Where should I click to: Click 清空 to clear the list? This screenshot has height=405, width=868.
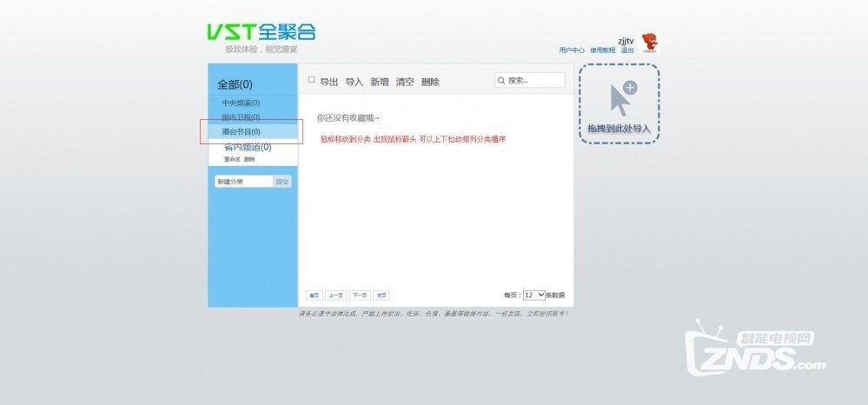405,82
